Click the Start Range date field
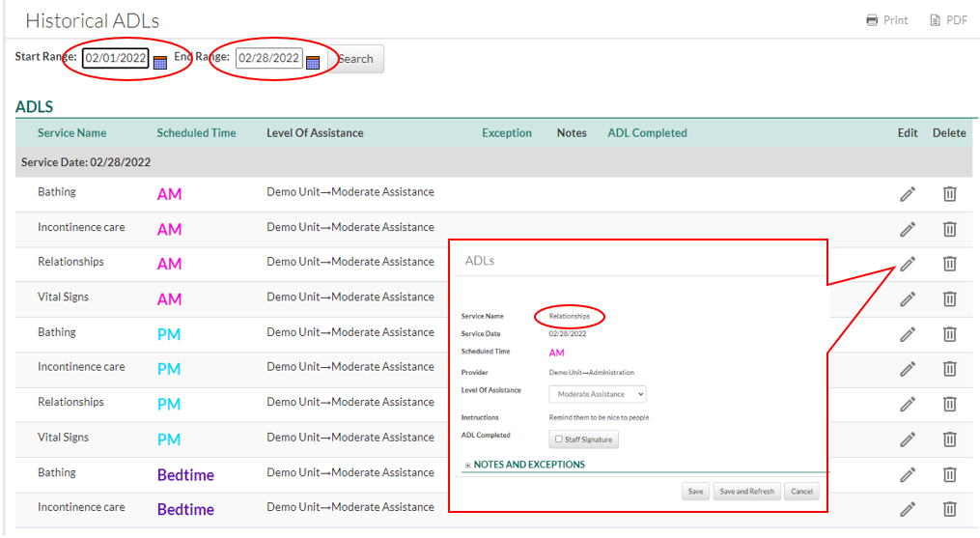The width and height of the screenshot is (980, 538). (x=116, y=58)
